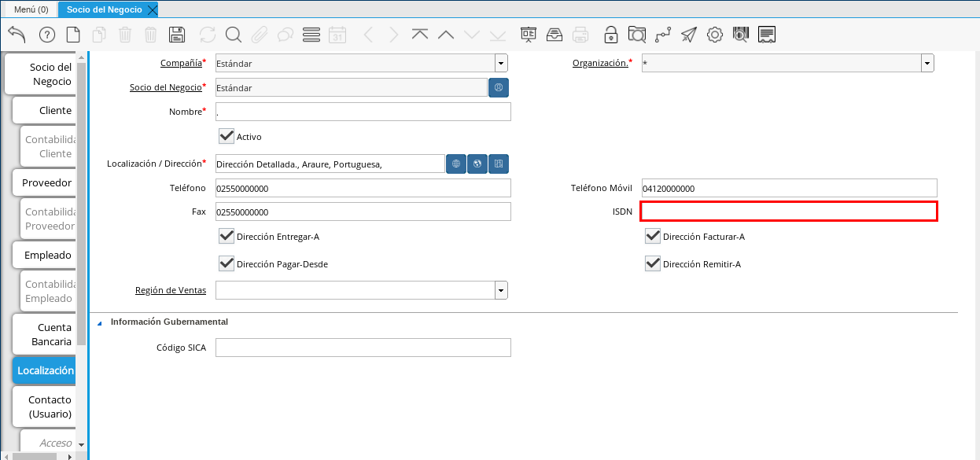Go to next record down chevron
Screen dimensions: 980x460
pos(472,35)
